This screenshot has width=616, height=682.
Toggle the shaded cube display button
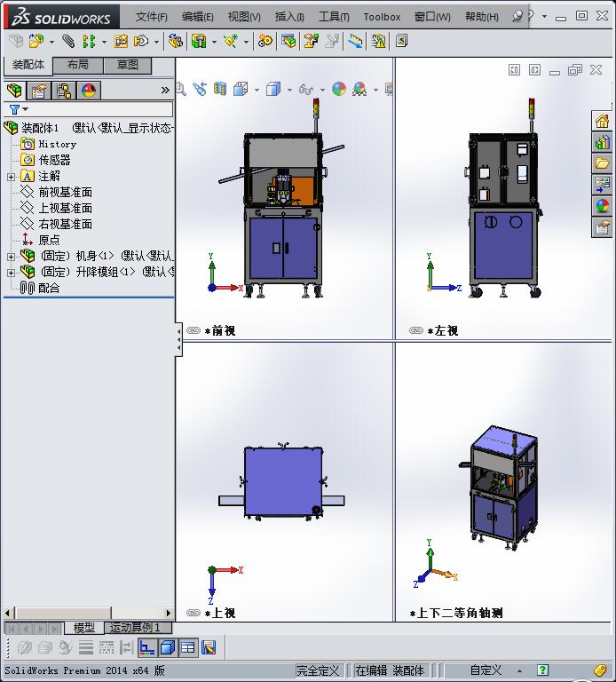(x=168, y=647)
